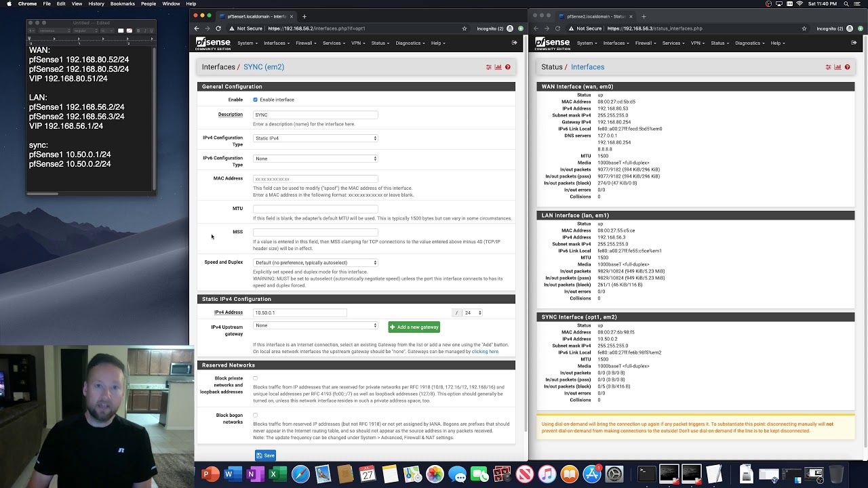Click 'VIP 192.168.80.51/24' line in notes window
The image size is (868, 488).
click(68, 79)
